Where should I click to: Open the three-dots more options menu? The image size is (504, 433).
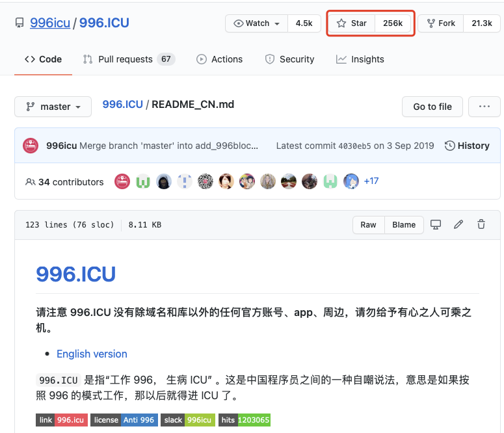(484, 107)
